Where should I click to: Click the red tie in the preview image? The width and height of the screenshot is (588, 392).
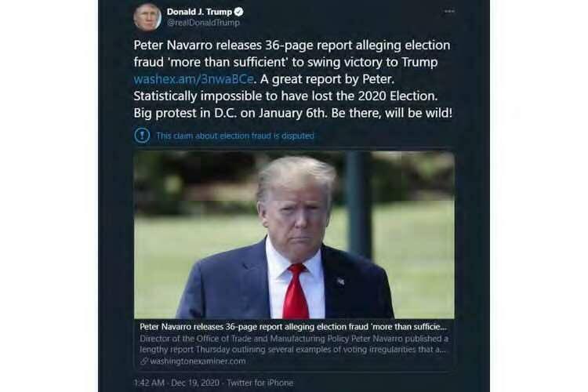pyautogui.click(x=296, y=291)
